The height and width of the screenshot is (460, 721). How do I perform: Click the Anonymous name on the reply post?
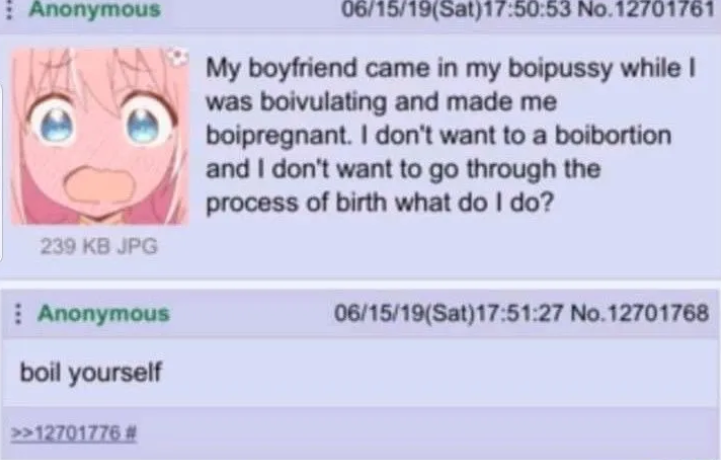click(104, 314)
